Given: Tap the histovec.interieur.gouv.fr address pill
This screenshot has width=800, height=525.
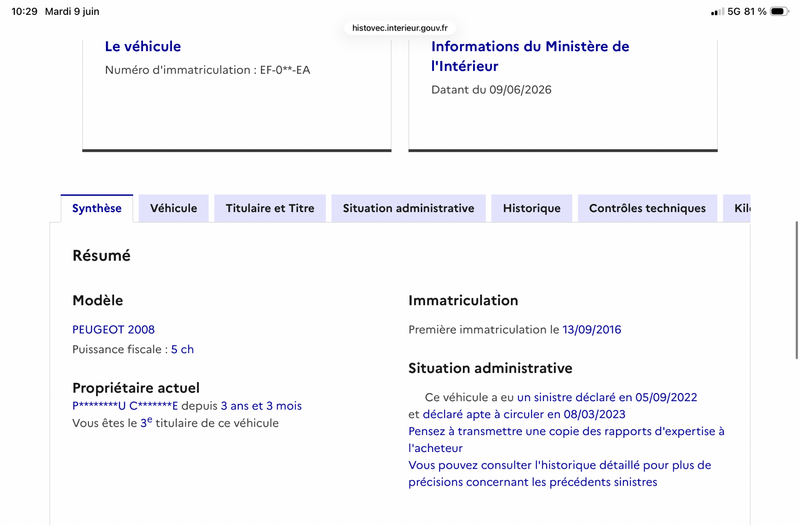Looking at the screenshot, I should (x=399, y=28).
